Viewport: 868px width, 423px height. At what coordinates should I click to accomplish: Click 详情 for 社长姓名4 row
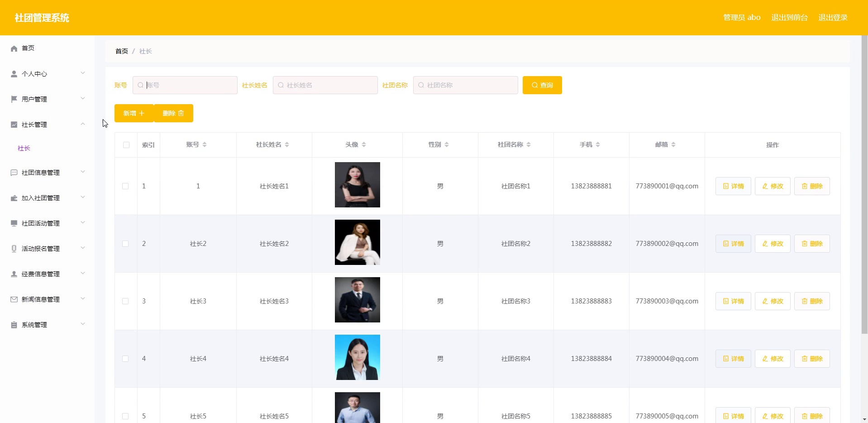pos(733,359)
